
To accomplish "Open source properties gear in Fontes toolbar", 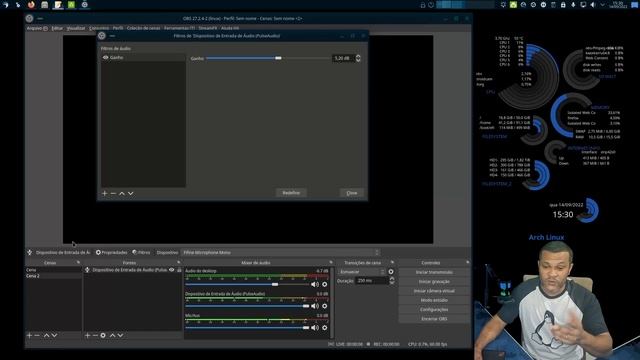I will (103, 335).
